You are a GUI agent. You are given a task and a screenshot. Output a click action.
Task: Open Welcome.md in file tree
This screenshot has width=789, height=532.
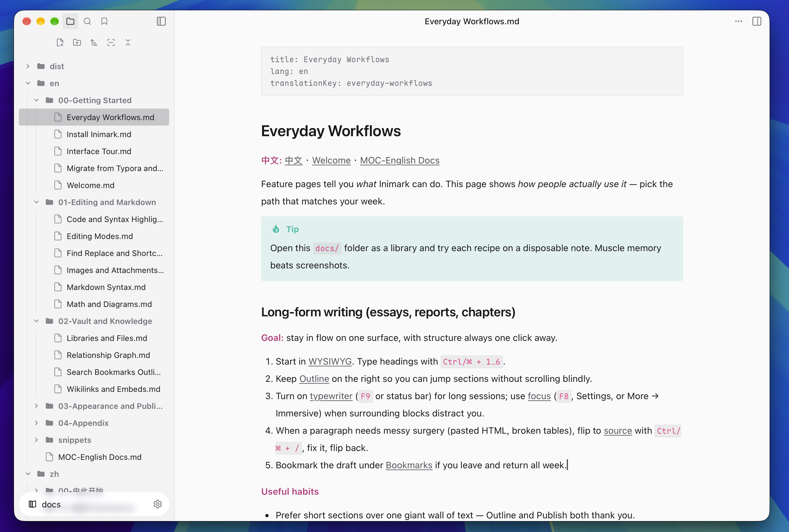click(94, 185)
